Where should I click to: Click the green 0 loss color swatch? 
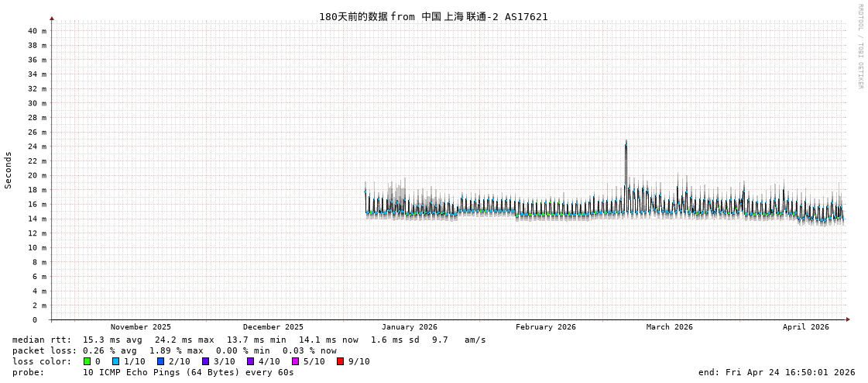coord(87,361)
